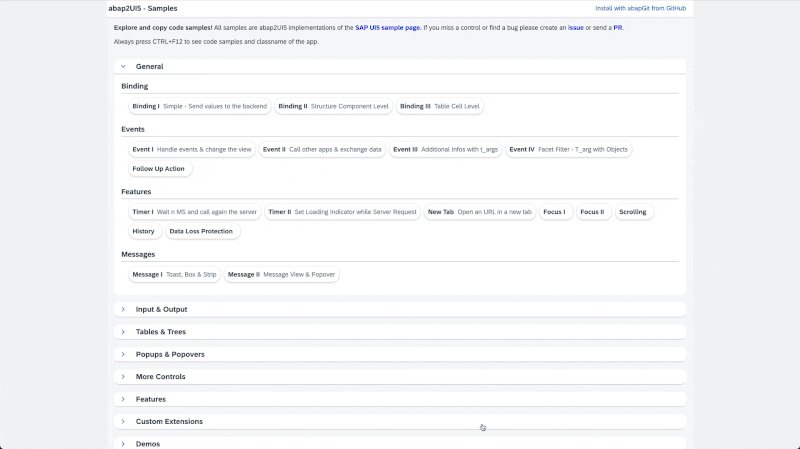Expand the Custom Extensions section
Viewport: 800px width, 449px height.
point(400,421)
